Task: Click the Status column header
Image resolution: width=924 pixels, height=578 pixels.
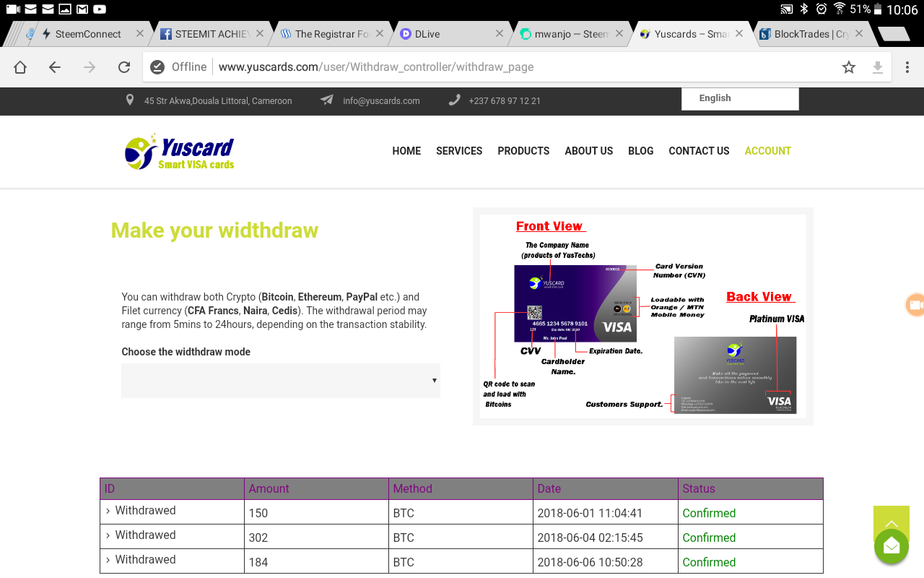Action: (x=751, y=488)
